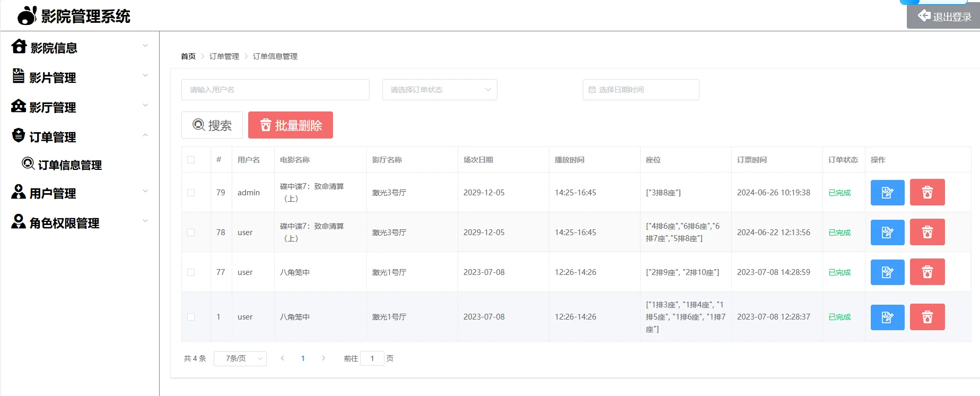Click username cell 'admin'
The image size is (980, 396).
tap(249, 193)
